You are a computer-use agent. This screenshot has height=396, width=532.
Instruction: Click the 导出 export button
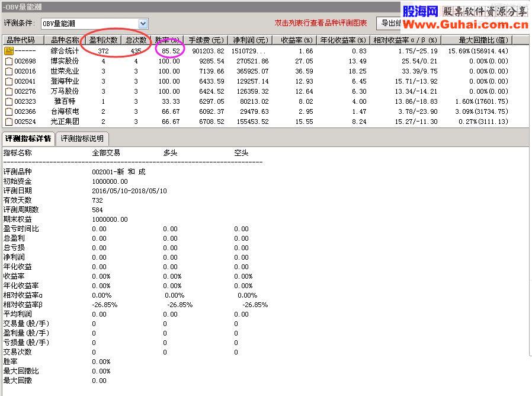coord(389,23)
